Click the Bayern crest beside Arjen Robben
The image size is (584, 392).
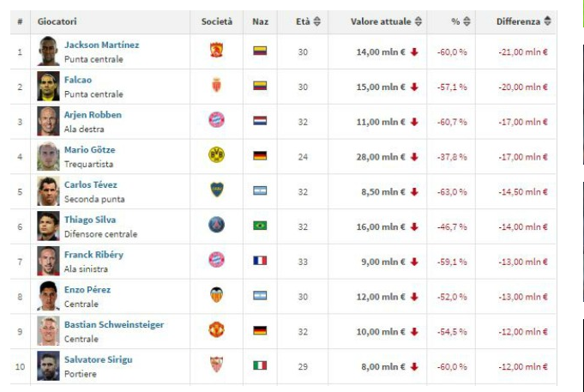click(216, 121)
